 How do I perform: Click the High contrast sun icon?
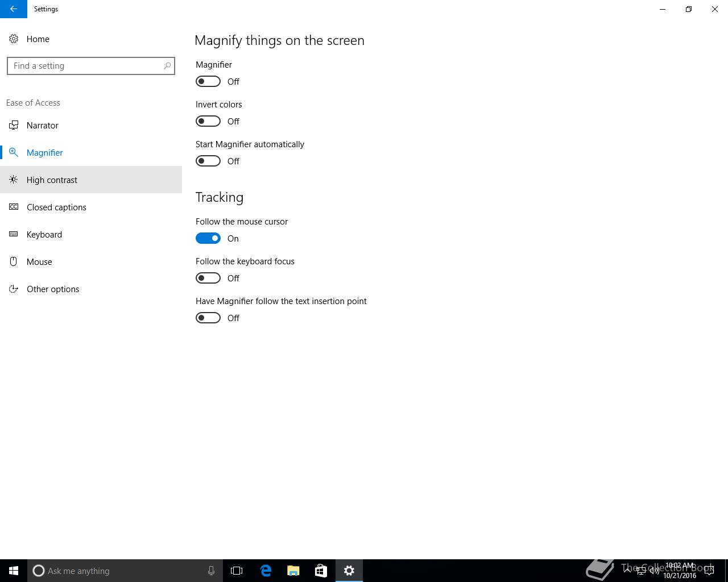coord(14,180)
